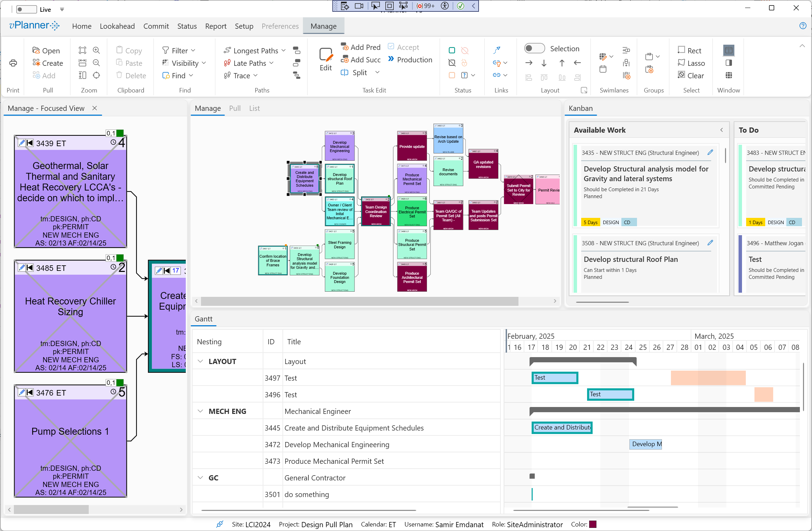Click the Lasso selection tool

691,63
